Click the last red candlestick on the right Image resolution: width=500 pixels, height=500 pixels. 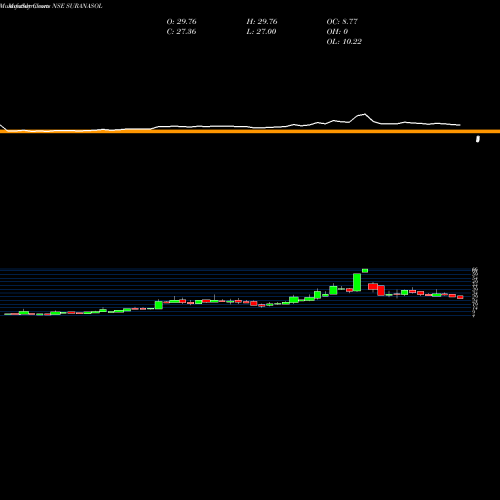coord(460,297)
